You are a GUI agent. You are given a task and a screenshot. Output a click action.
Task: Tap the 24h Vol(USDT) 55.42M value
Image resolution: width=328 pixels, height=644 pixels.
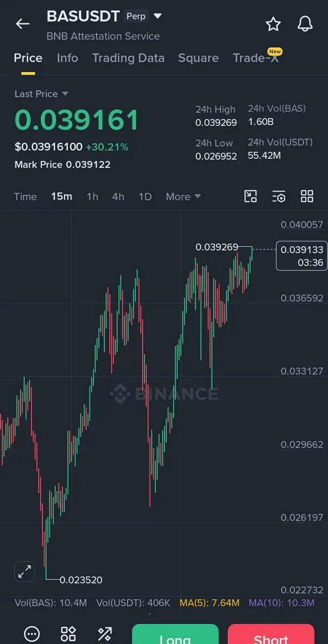click(x=264, y=156)
